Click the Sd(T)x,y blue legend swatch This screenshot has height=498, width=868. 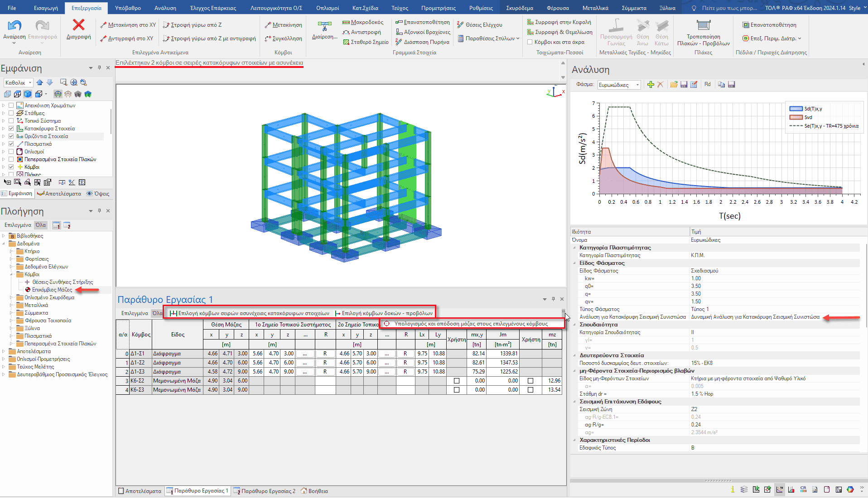coord(796,109)
